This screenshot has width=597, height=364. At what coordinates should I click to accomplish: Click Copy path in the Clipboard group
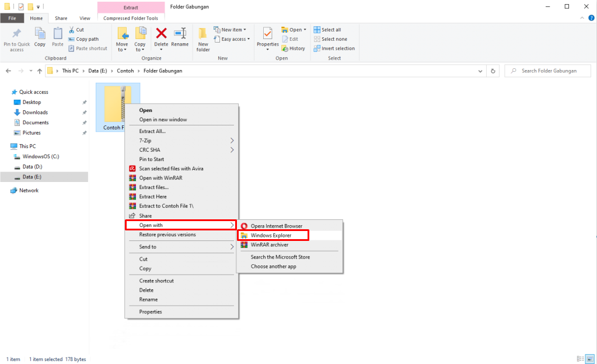point(85,38)
